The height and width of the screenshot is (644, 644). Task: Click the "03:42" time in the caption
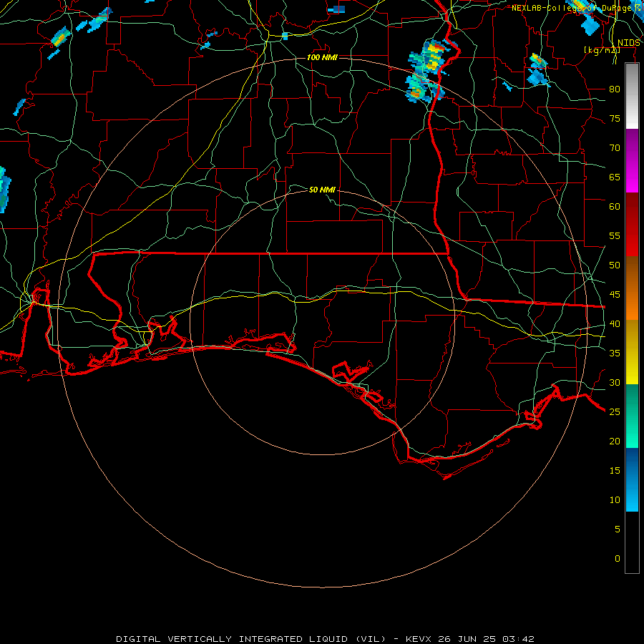click(517, 639)
